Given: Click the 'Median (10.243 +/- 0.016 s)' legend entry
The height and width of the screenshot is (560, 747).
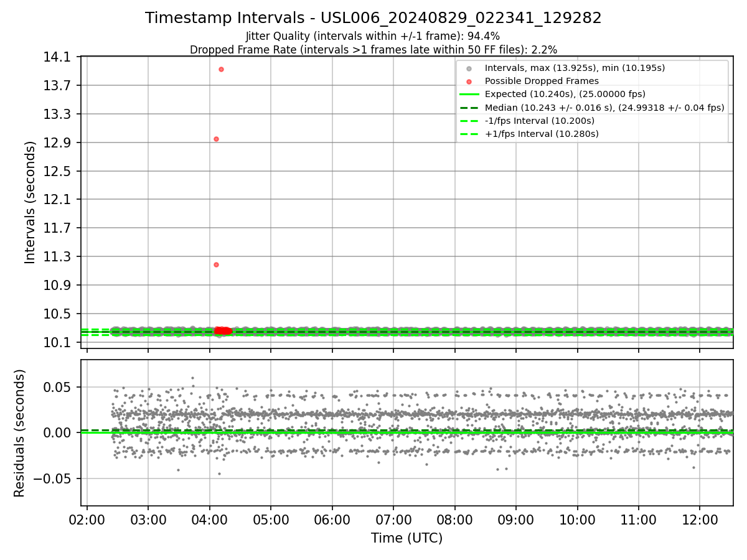Looking at the screenshot, I should 604,108.
